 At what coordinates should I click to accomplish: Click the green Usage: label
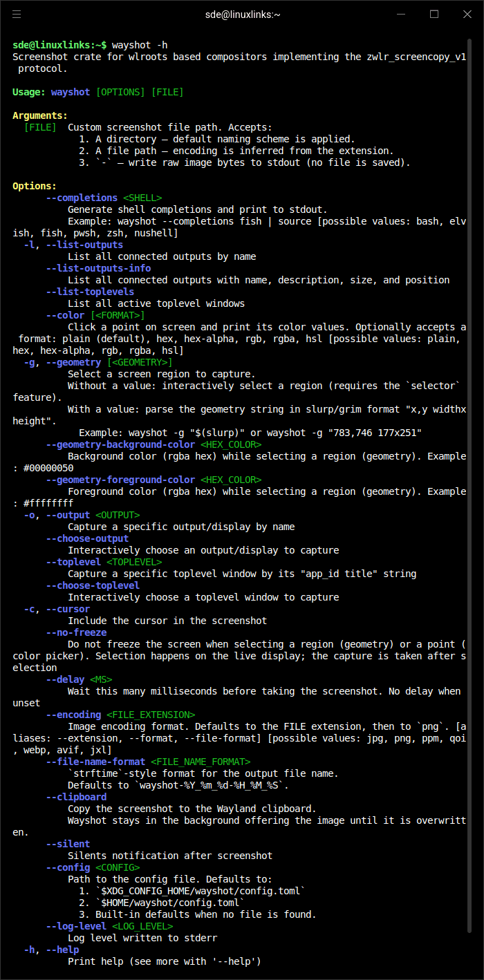pos(29,92)
